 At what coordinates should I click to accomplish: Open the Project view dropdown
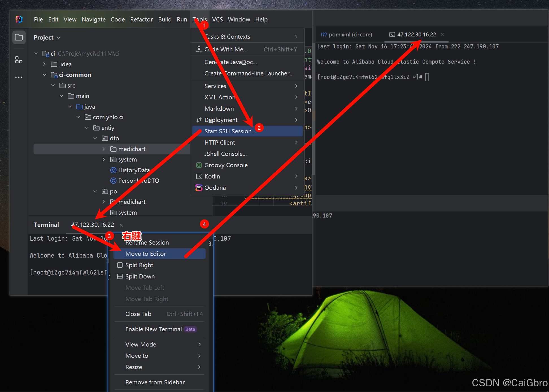47,38
